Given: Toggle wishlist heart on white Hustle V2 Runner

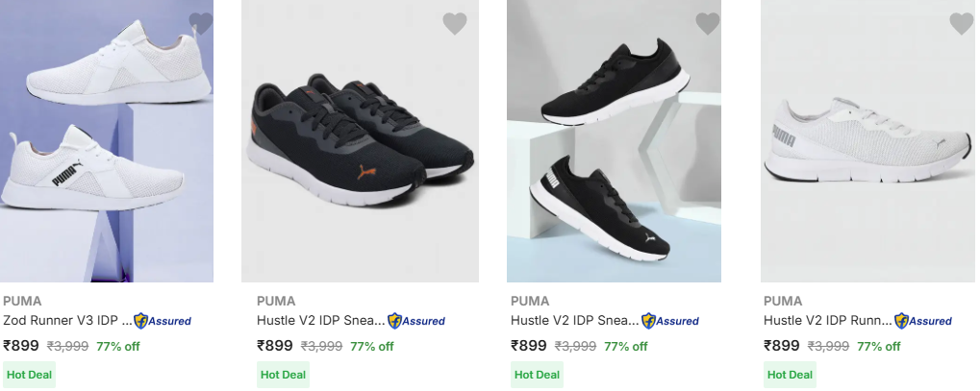Looking at the screenshot, I should pyautogui.click(x=961, y=23).
